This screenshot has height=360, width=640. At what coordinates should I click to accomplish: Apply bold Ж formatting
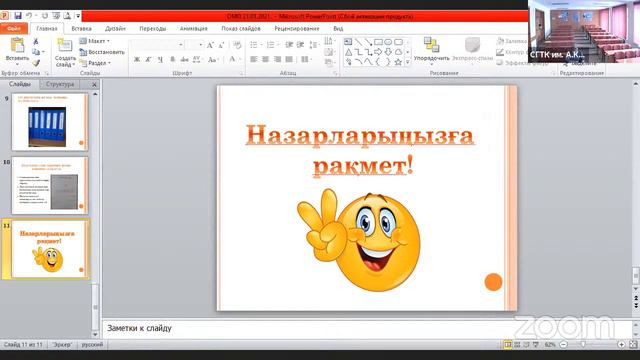[x=137, y=60]
